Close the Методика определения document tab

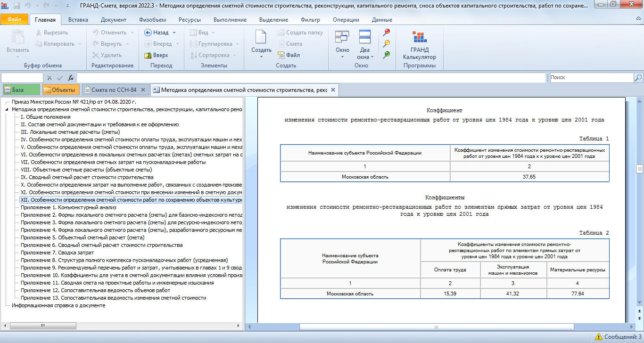coord(333,90)
